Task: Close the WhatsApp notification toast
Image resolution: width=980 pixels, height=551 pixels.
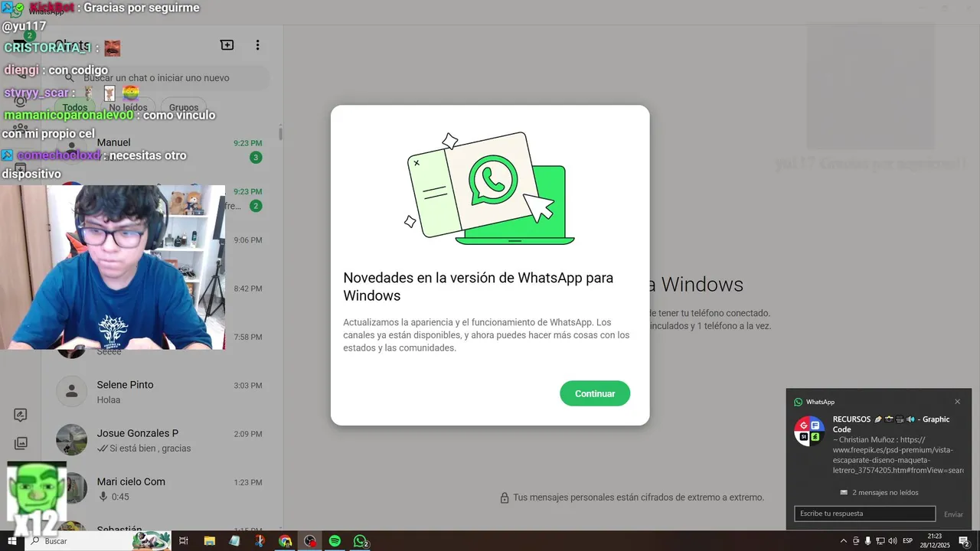Action: 957,402
